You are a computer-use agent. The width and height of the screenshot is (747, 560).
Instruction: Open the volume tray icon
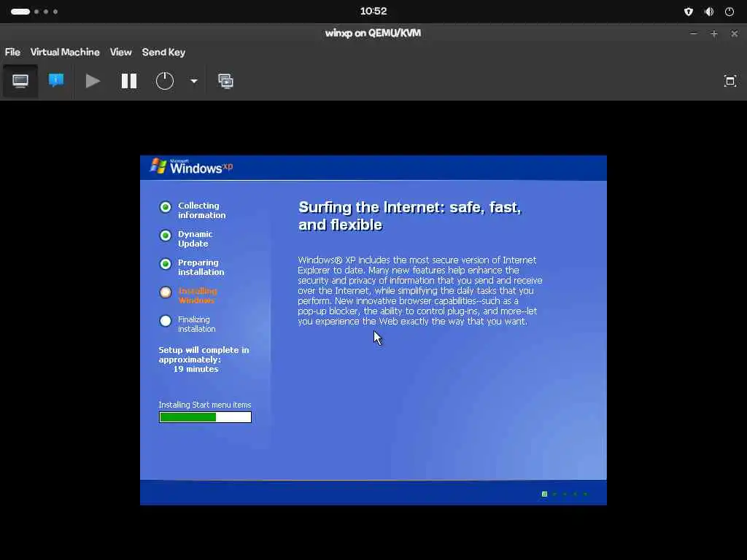(x=709, y=12)
